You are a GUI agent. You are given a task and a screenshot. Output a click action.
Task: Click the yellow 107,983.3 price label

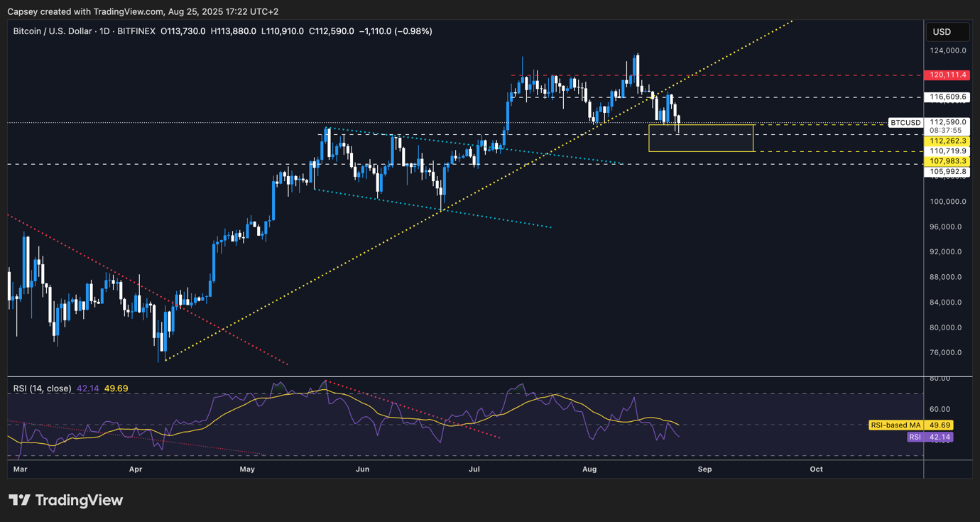click(x=947, y=161)
